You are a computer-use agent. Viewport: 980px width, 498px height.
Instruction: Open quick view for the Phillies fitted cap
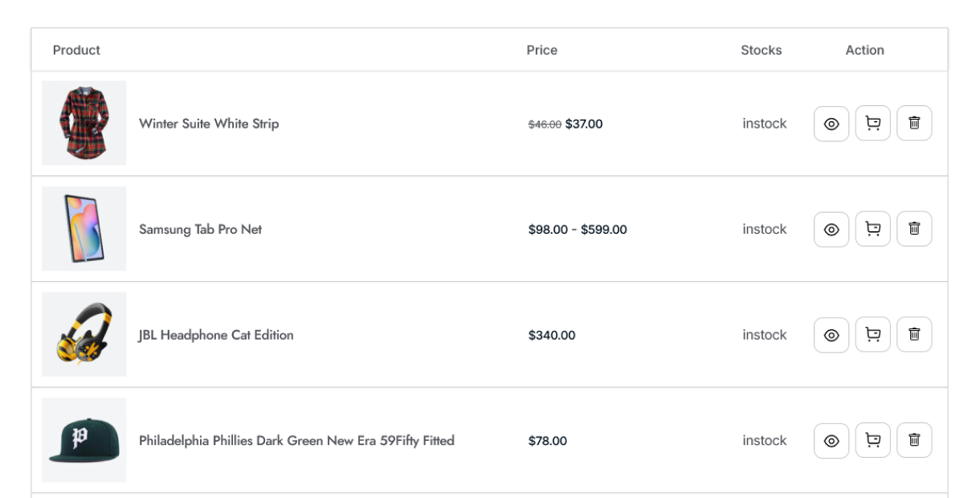click(831, 440)
